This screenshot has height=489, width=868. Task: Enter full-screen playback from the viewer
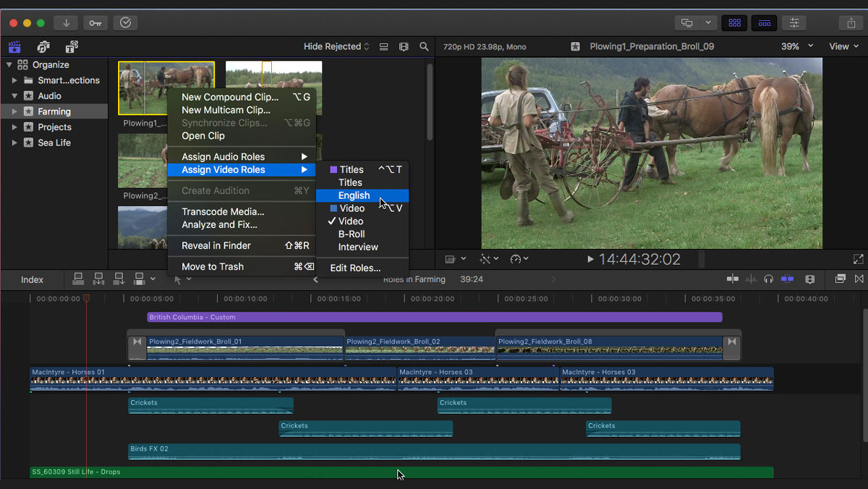tap(858, 258)
